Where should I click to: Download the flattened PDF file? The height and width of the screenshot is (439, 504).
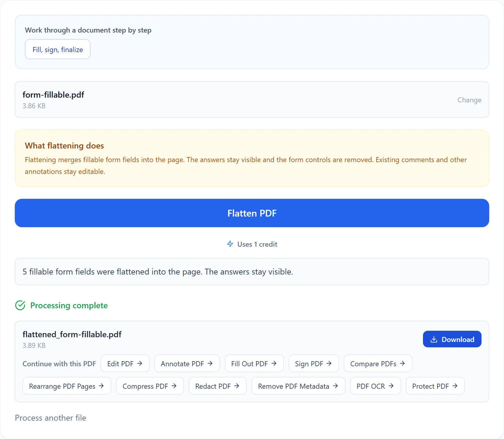tap(452, 339)
